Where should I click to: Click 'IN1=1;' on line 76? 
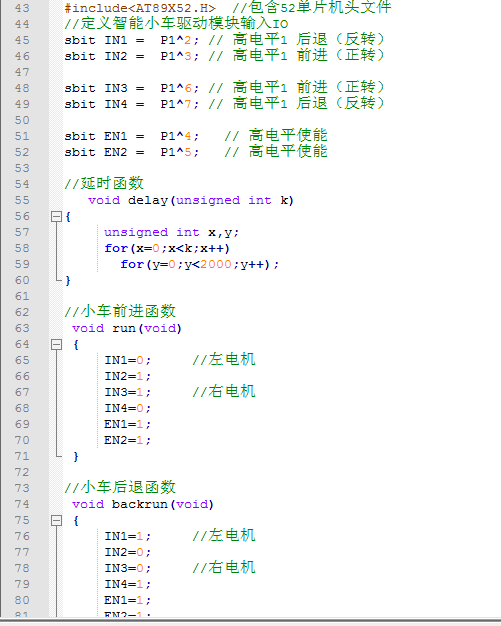pos(127,537)
